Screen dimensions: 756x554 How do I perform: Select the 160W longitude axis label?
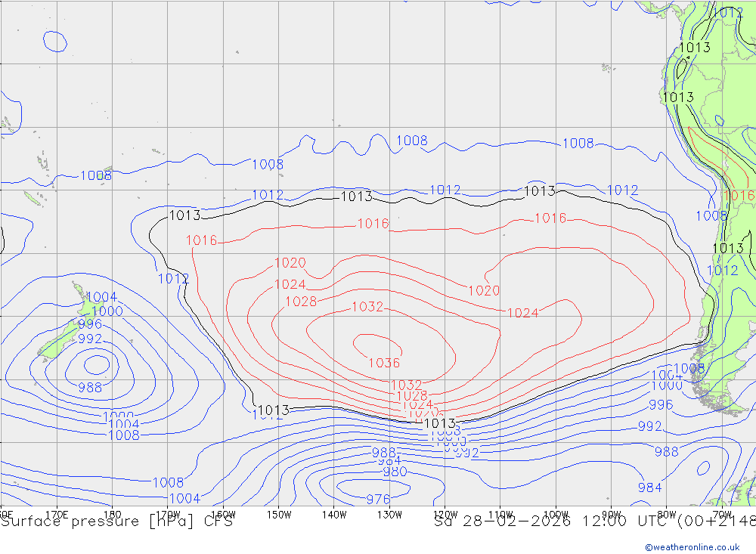[x=223, y=515]
